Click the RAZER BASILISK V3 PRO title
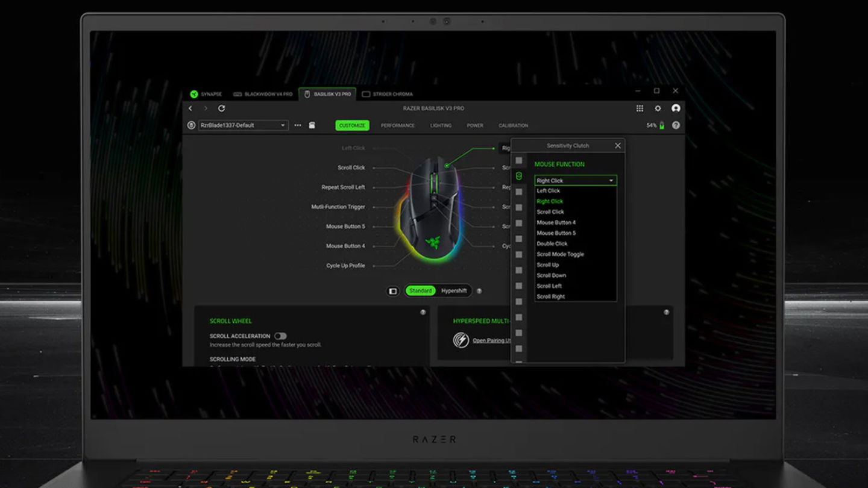This screenshot has height=488, width=868. pyautogui.click(x=433, y=108)
